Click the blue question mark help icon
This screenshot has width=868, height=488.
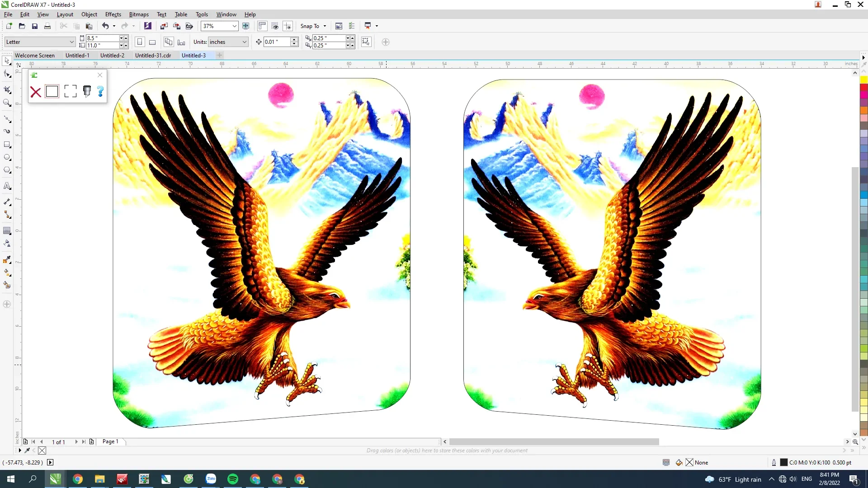click(100, 92)
